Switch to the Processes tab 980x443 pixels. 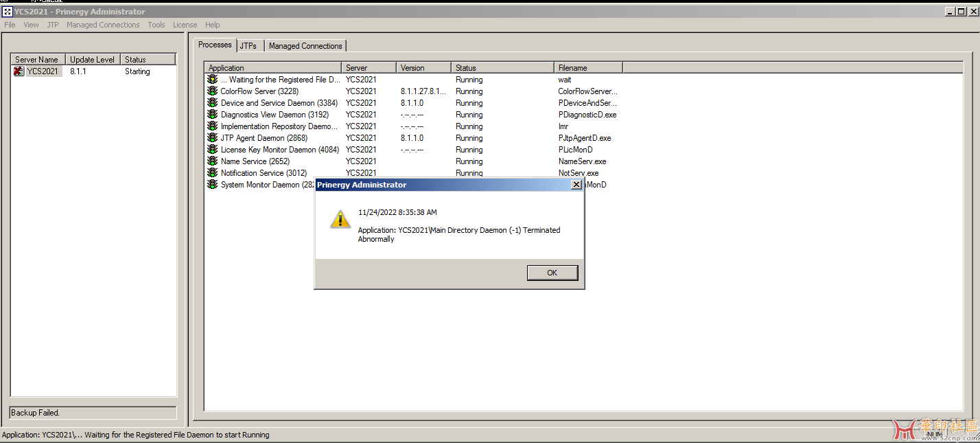[215, 45]
